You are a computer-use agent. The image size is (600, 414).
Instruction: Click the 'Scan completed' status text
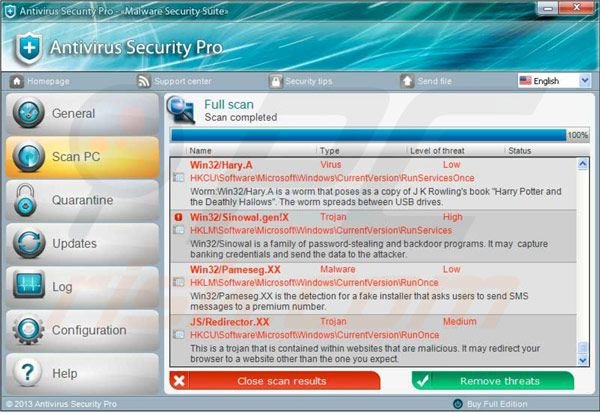pos(241,117)
